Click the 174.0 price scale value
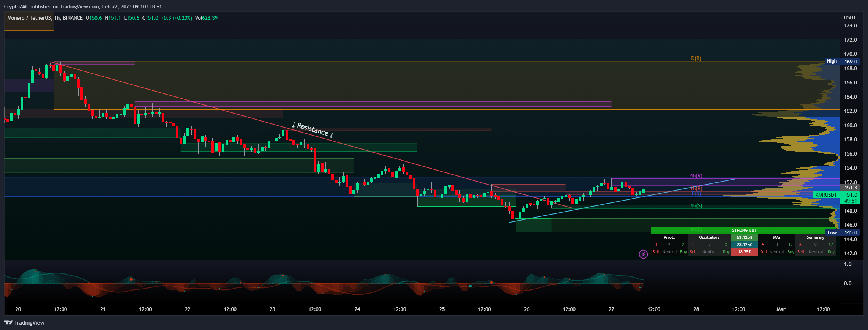868x330 pixels. click(851, 25)
